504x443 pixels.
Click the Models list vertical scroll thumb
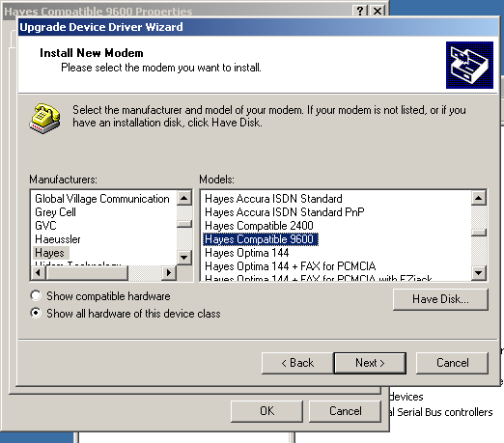479,233
